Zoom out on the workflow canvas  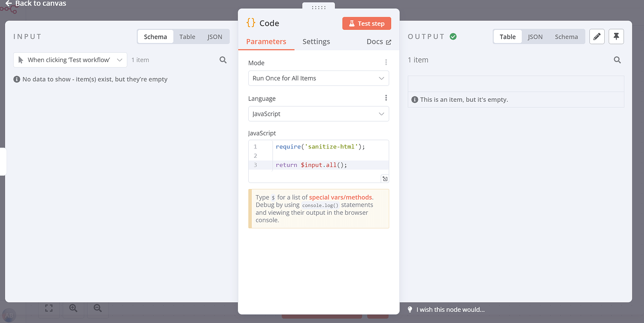tap(97, 308)
